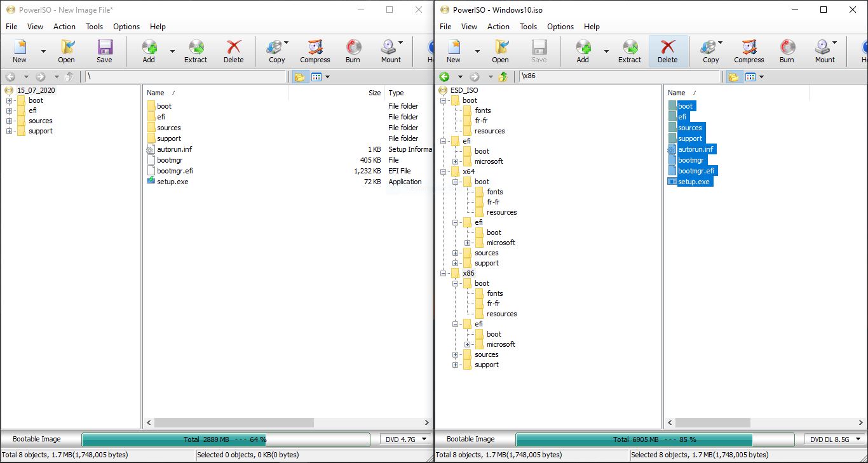The height and width of the screenshot is (463, 868).
Task: Select setup.exe in New Image File list
Action: pos(172,182)
